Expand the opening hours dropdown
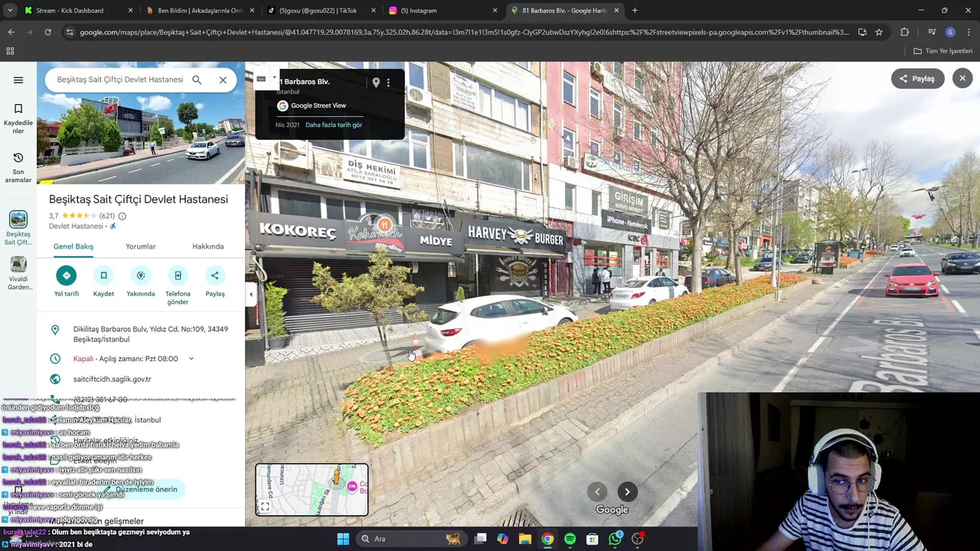 pyautogui.click(x=191, y=359)
